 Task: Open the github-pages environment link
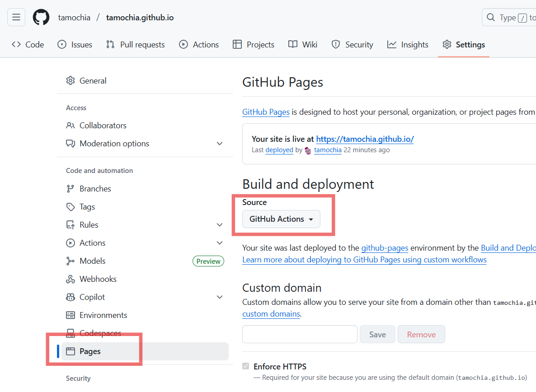point(385,248)
